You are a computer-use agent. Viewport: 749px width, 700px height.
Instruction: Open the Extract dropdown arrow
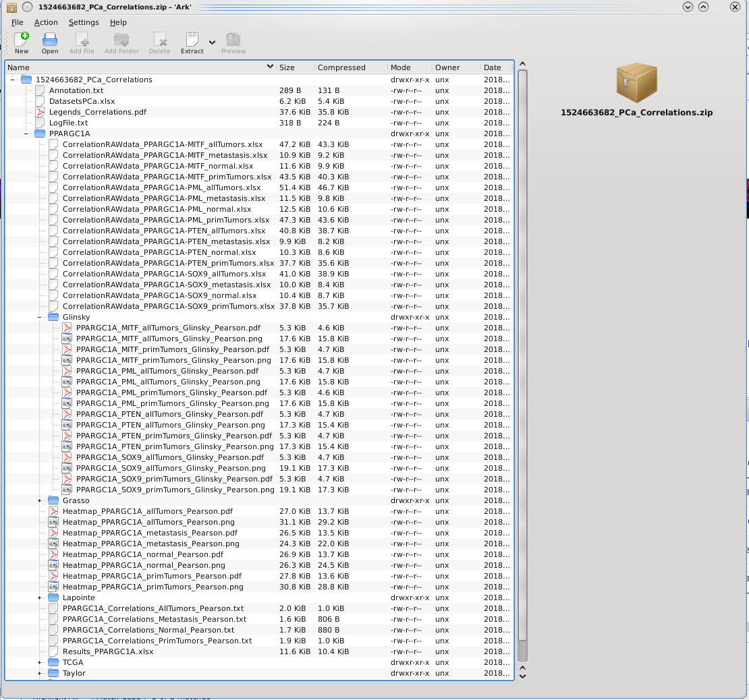212,42
